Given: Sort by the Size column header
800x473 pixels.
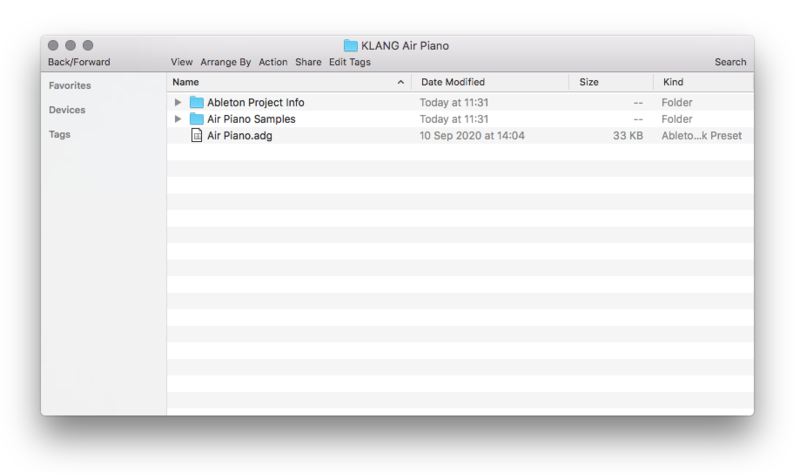Looking at the screenshot, I should [x=589, y=82].
